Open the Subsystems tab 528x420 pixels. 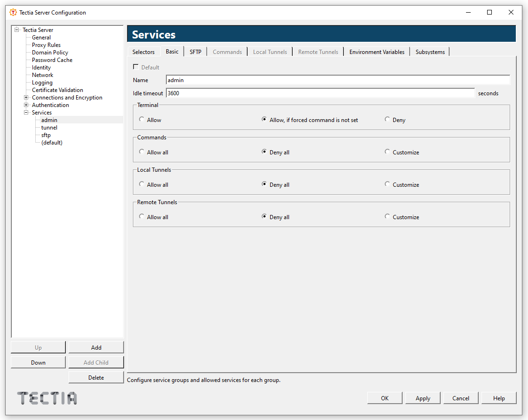pyautogui.click(x=430, y=52)
